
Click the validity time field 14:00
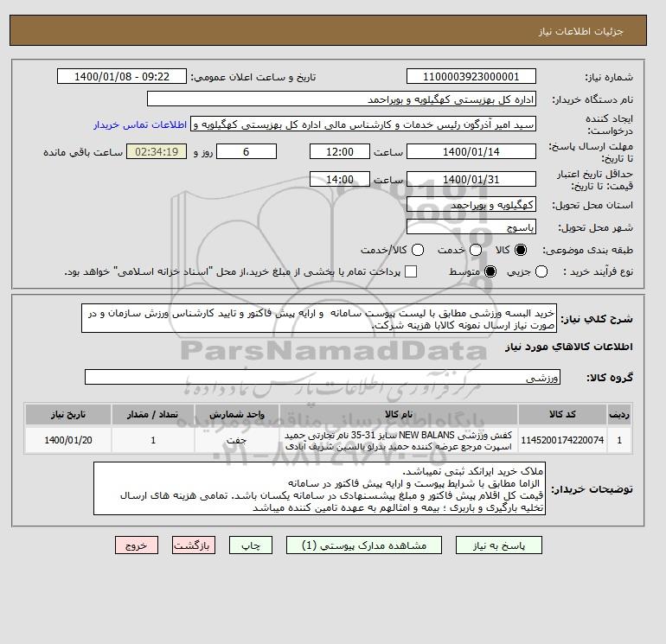click(x=340, y=179)
